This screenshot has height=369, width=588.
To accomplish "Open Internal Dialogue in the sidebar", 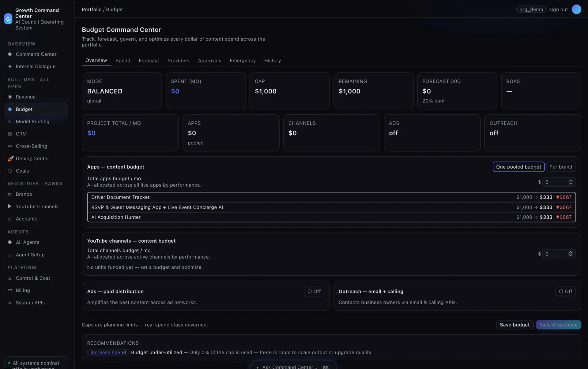I will [x=36, y=66].
